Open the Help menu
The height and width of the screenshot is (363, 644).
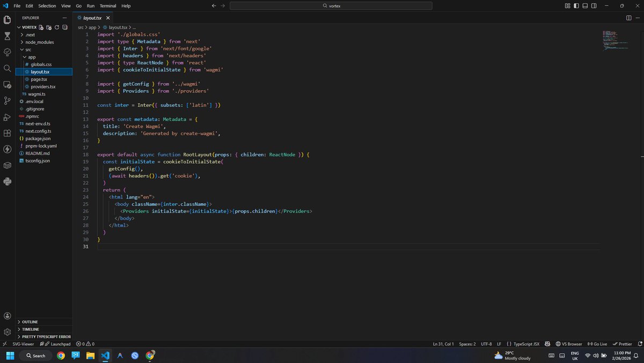126,5
